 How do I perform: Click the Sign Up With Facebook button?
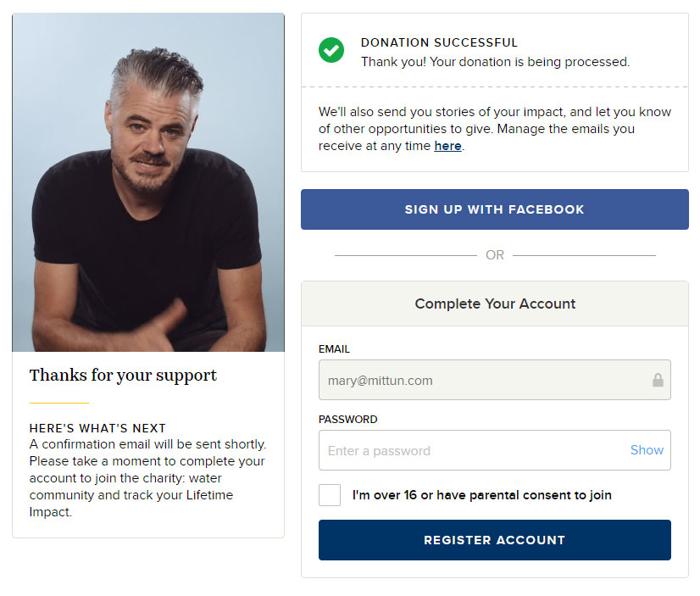[495, 209]
